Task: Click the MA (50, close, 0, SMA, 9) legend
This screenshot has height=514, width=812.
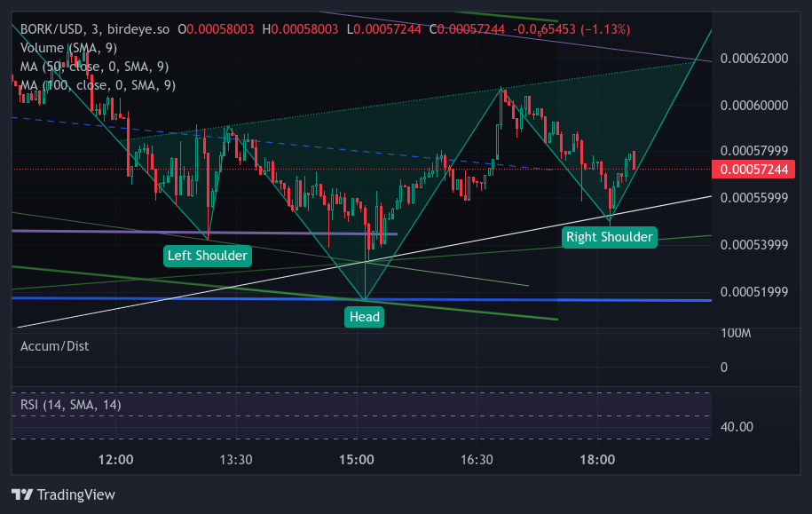Action: 94,67
